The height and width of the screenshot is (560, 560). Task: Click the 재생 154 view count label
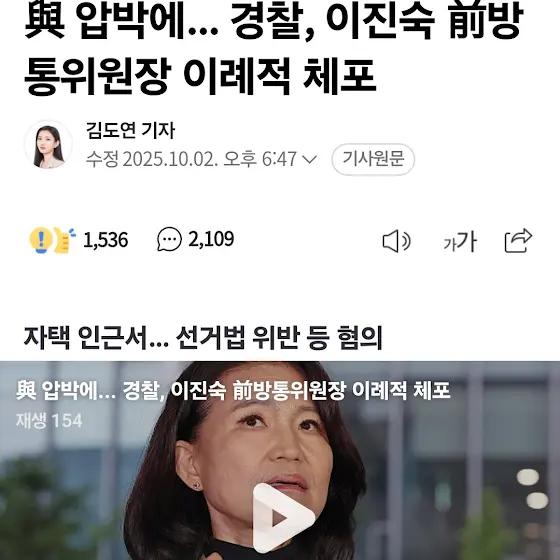click(x=49, y=420)
